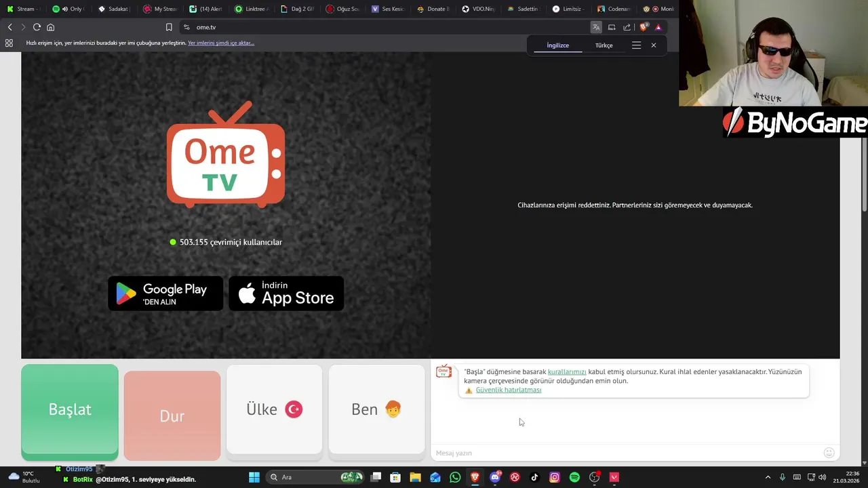Viewport: 868px width, 488px height.
Task: Click the OmeTV avatar in chat
Action: (x=443, y=371)
